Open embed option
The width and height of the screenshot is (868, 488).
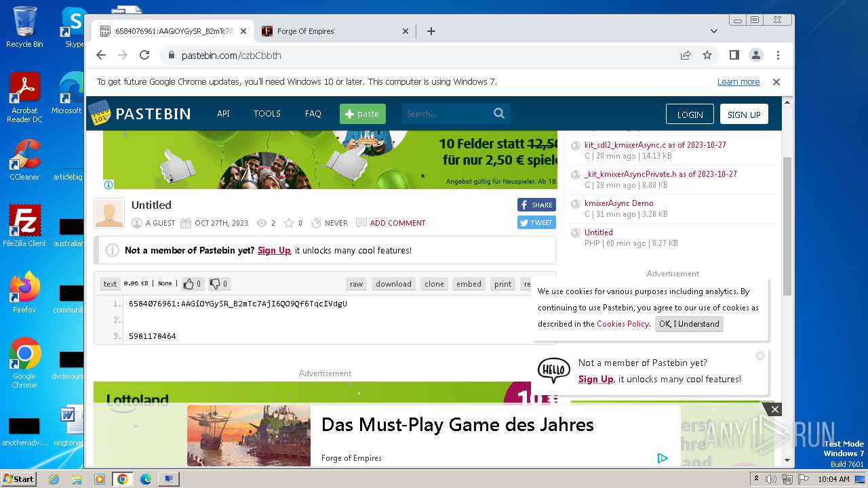pos(469,284)
